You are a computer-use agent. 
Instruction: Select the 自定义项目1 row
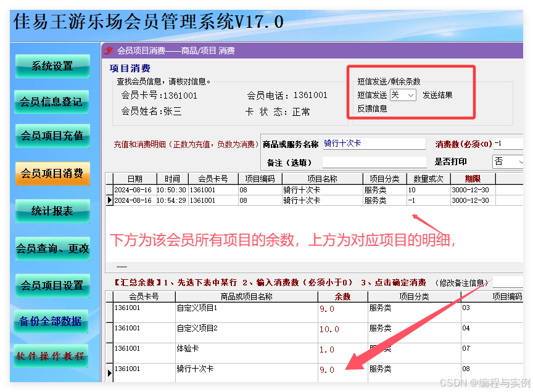(x=314, y=312)
